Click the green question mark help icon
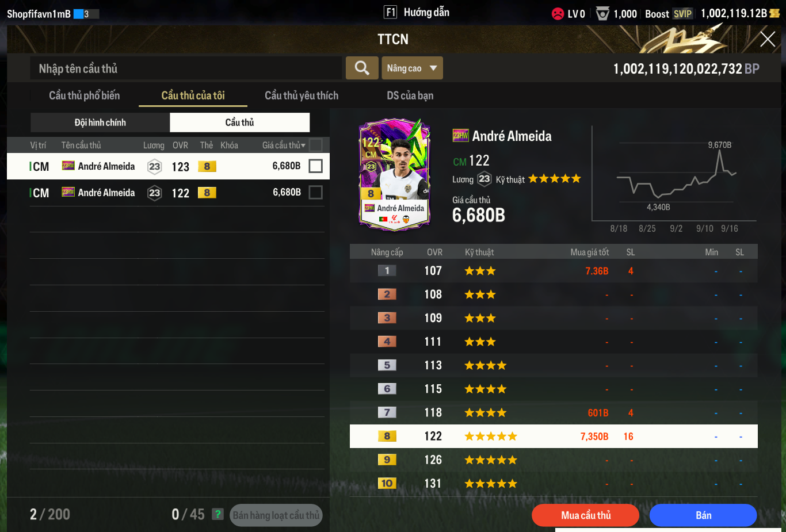Screen dimensions: 786x532 pos(218,514)
